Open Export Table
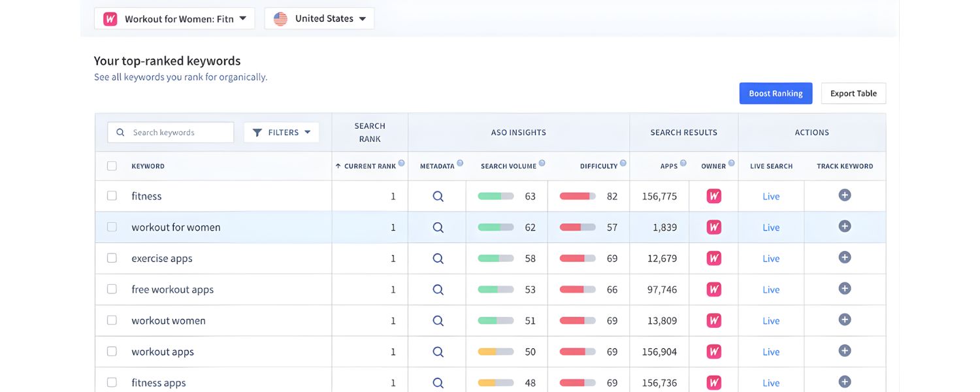980x392 pixels. click(853, 93)
